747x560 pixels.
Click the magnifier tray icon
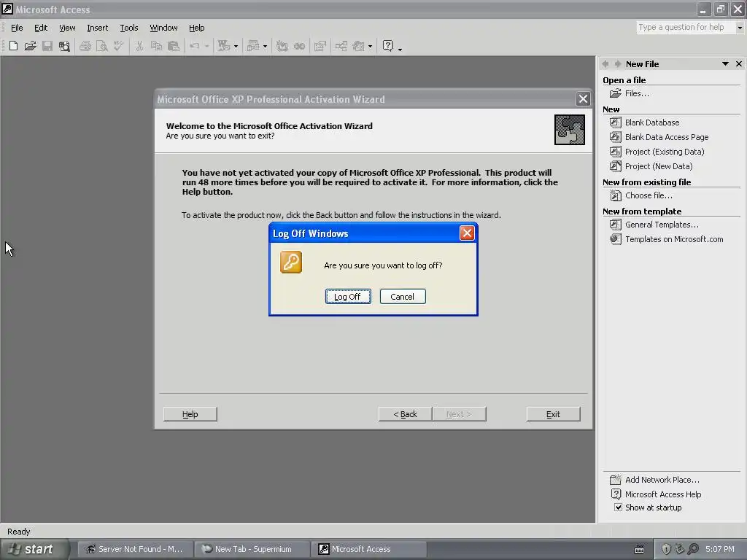(x=693, y=549)
